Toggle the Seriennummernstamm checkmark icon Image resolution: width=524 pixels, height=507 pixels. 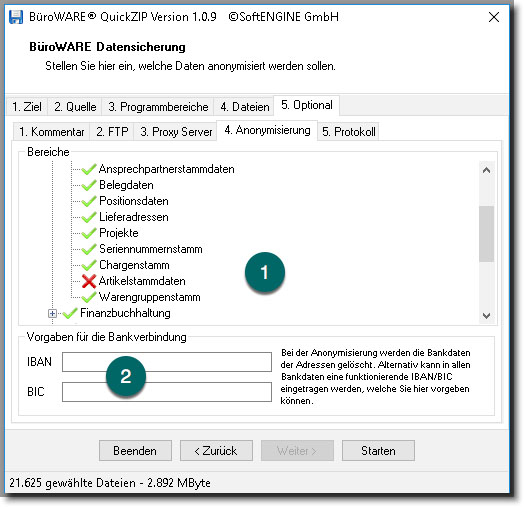[x=89, y=249]
